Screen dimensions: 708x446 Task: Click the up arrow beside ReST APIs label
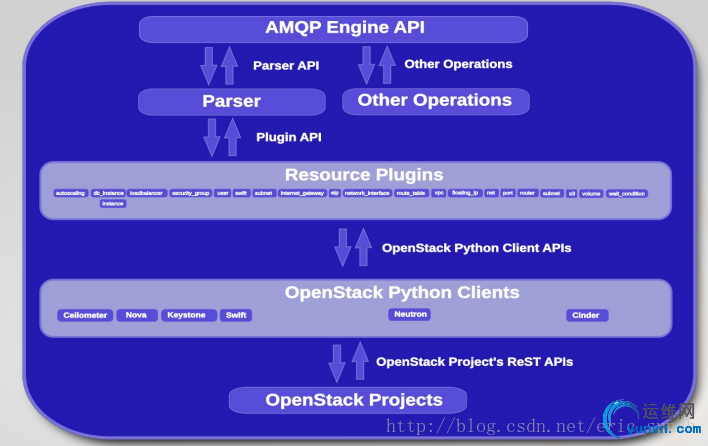click(x=360, y=361)
